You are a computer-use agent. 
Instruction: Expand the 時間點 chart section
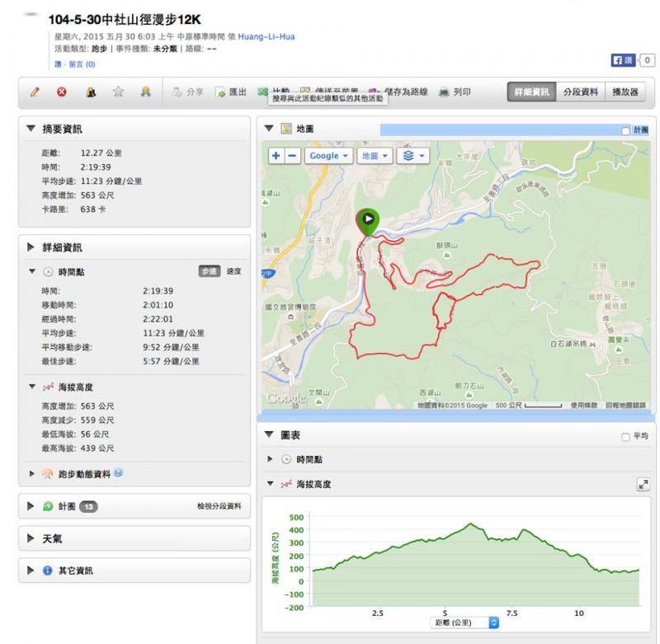pyautogui.click(x=270, y=459)
